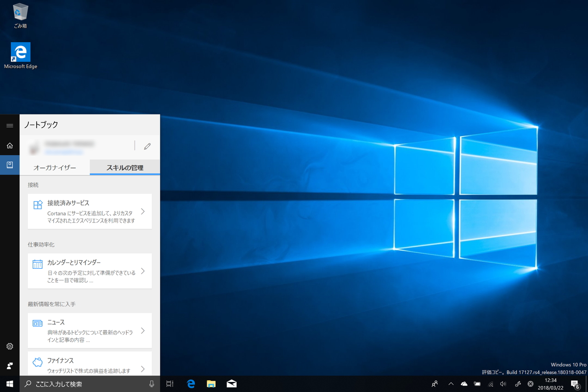The width and height of the screenshot is (588, 392).
Task: Open the speaker volume control
Action: click(x=503, y=383)
